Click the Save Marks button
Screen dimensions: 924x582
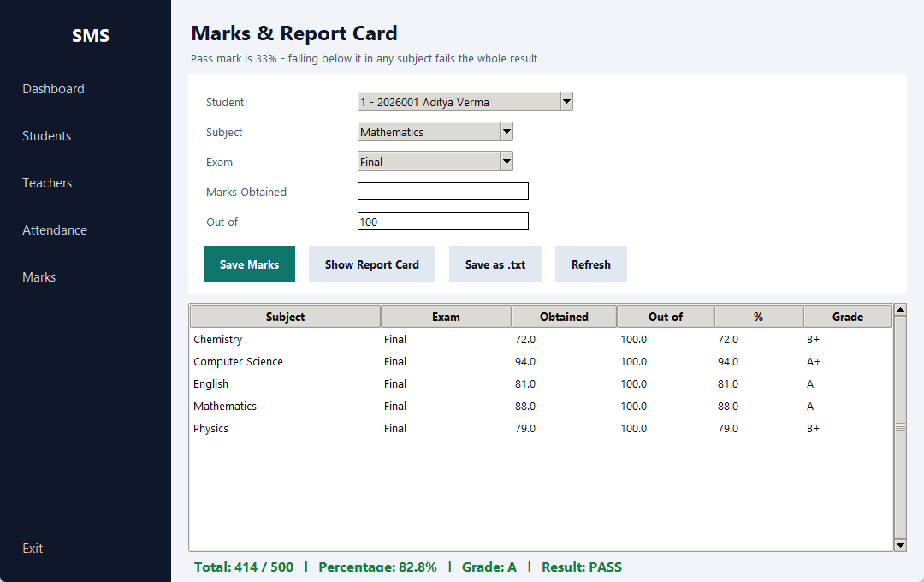coord(249,264)
